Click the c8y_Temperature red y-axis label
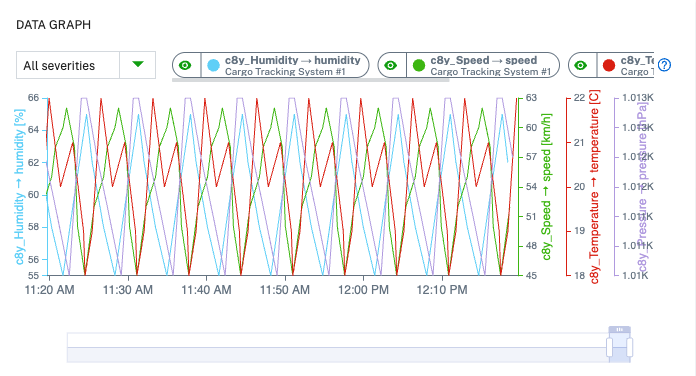 [594, 187]
